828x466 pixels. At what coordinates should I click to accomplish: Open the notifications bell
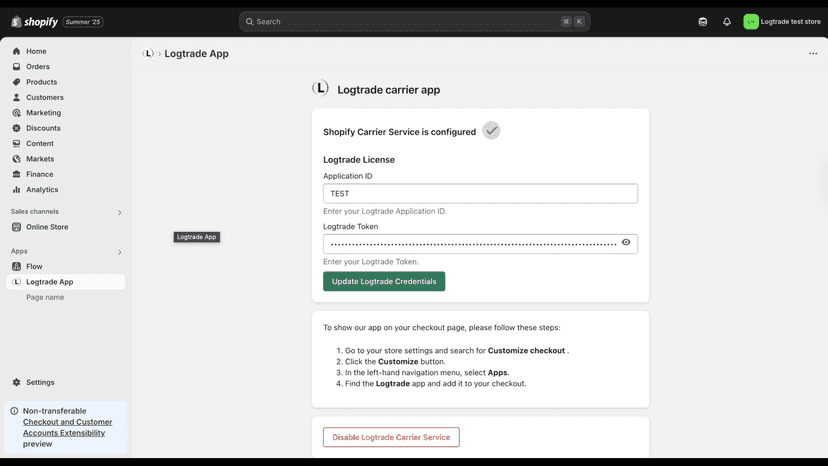[727, 22]
